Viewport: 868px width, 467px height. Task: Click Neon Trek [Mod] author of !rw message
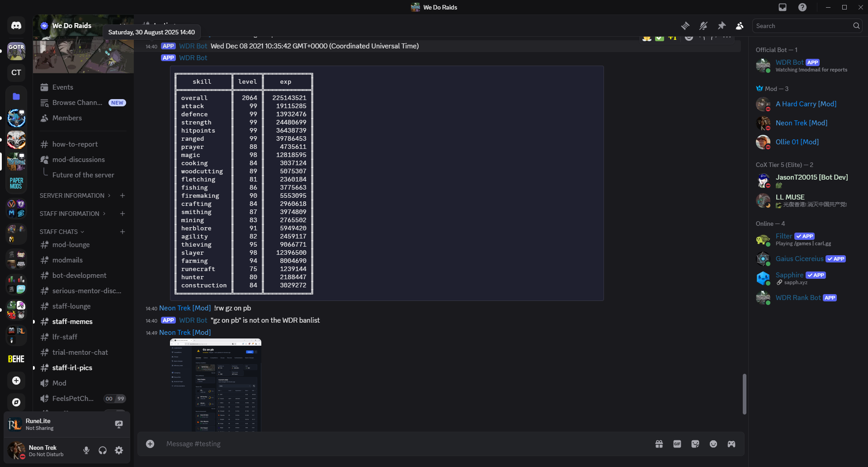tap(185, 308)
